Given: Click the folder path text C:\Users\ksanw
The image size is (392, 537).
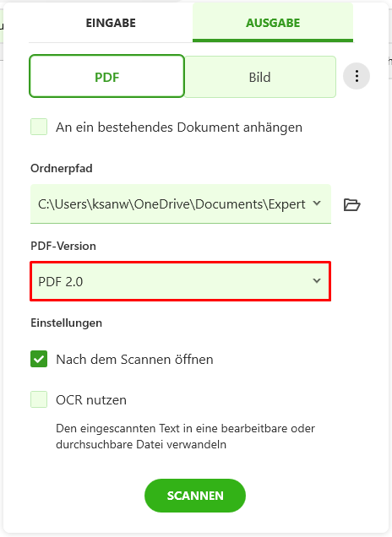Looking at the screenshot, I should [x=171, y=204].
